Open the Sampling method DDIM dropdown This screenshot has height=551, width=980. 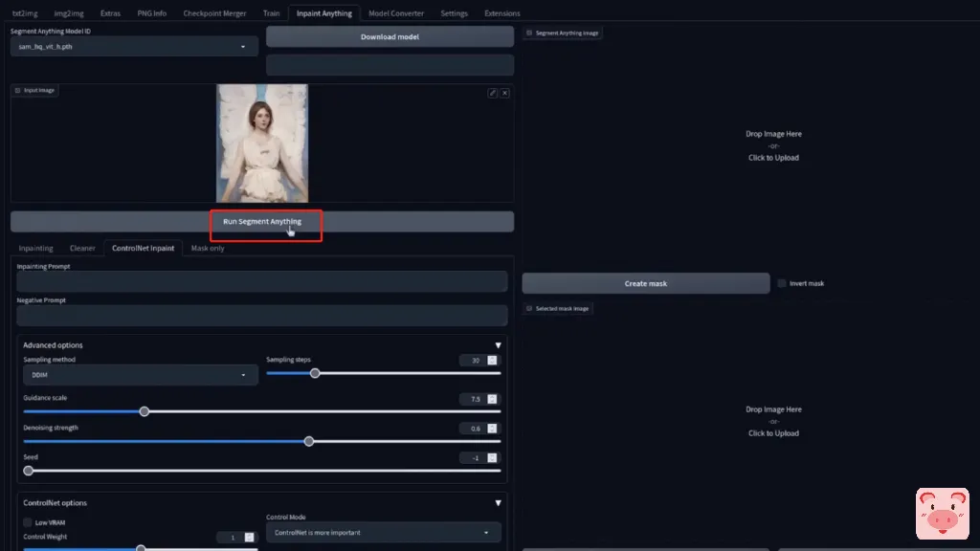tap(140, 375)
